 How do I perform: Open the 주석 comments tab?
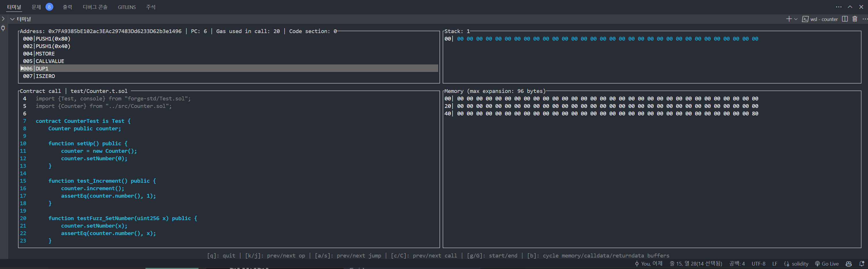coord(151,7)
